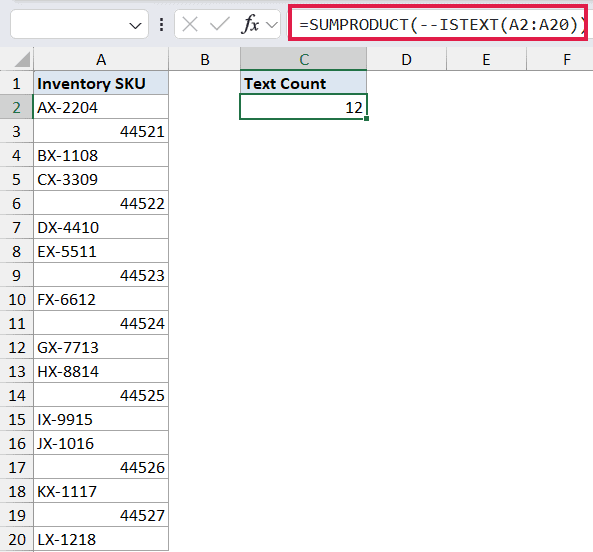The height and width of the screenshot is (552, 593).
Task: Select cell C2 showing 12
Action: [x=303, y=107]
